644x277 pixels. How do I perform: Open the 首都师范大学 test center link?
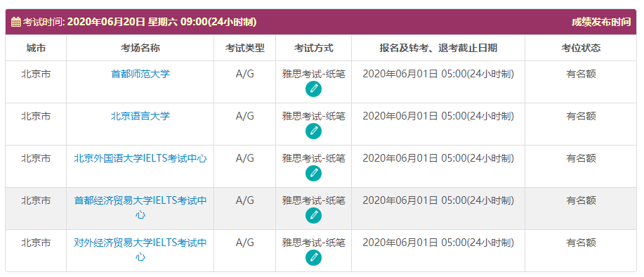tap(140, 75)
